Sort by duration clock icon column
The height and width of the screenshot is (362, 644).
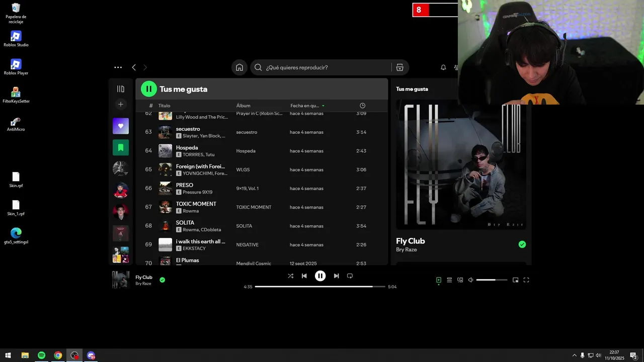pos(363,106)
